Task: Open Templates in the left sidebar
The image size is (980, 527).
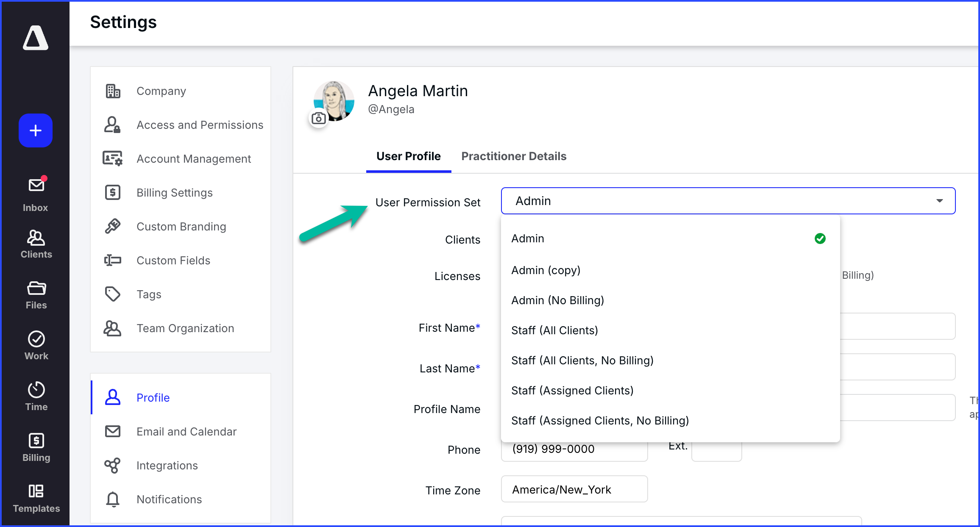Action: 36,498
